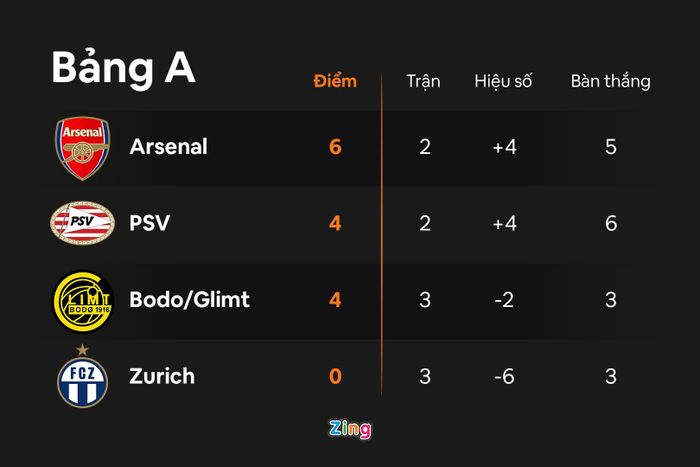The width and height of the screenshot is (700, 467).
Task: Click the PSV club logo
Action: pyautogui.click(x=82, y=223)
